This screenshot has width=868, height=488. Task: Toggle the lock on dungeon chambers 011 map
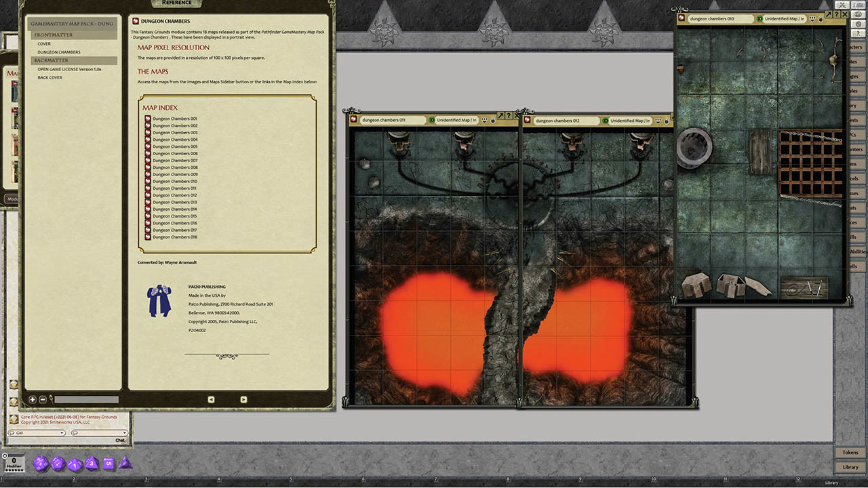tap(494, 120)
